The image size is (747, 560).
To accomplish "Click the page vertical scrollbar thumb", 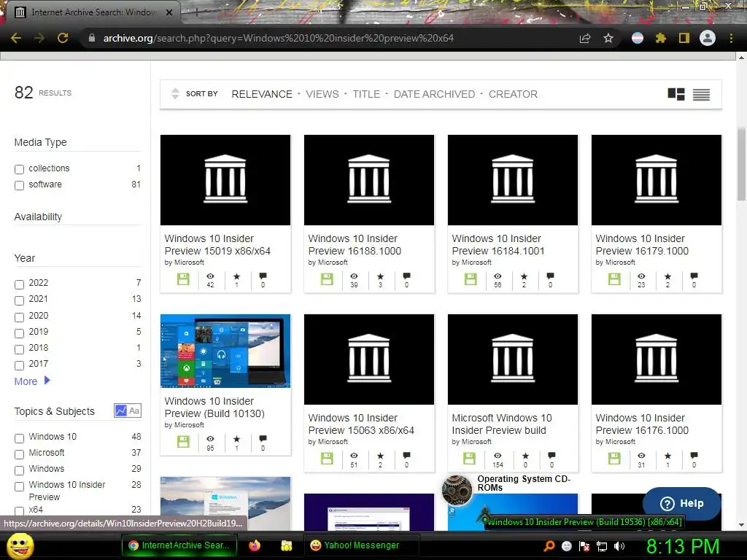I will (x=741, y=164).
